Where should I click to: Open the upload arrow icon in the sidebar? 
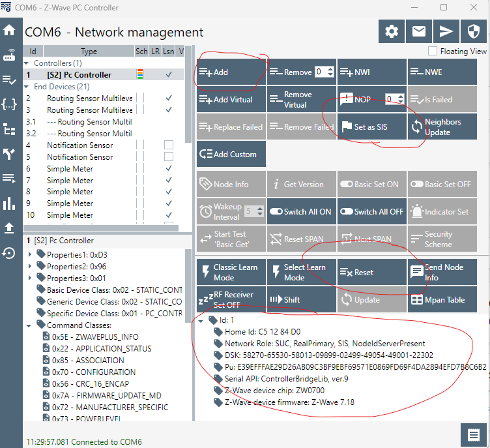click(9, 228)
